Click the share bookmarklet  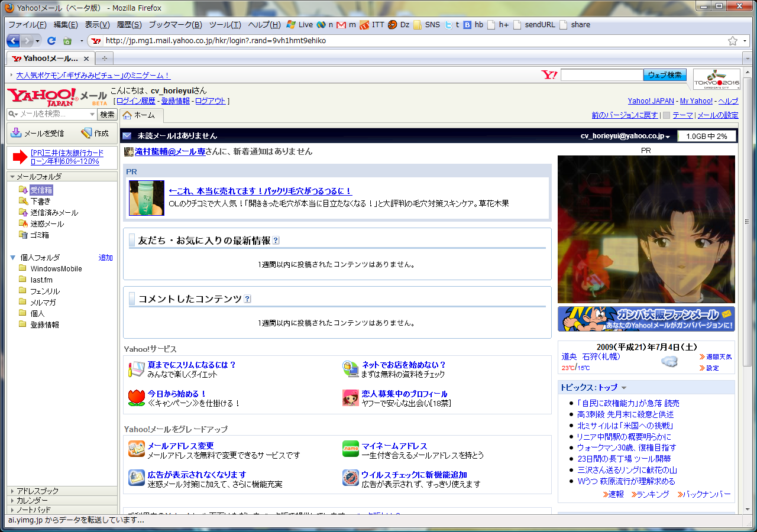[575, 25]
